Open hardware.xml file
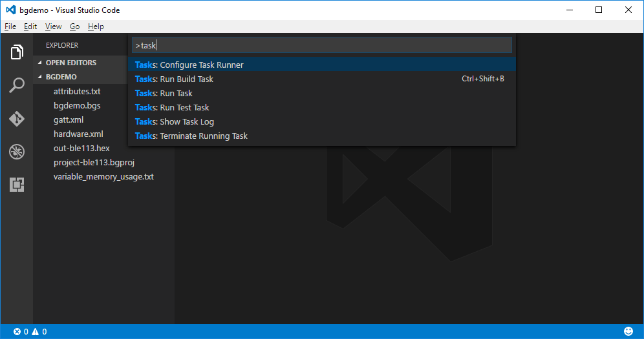The width and height of the screenshot is (644, 339). [78, 134]
